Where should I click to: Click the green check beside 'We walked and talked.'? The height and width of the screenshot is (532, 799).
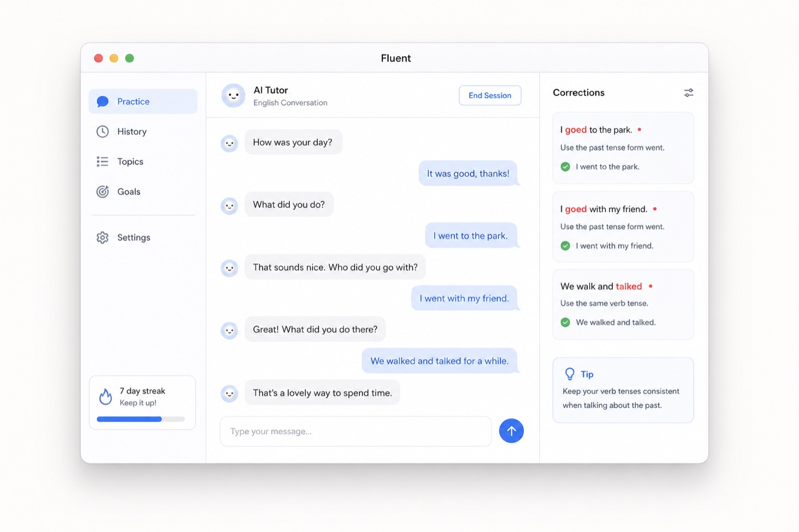pyautogui.click(x=566, y=322)
